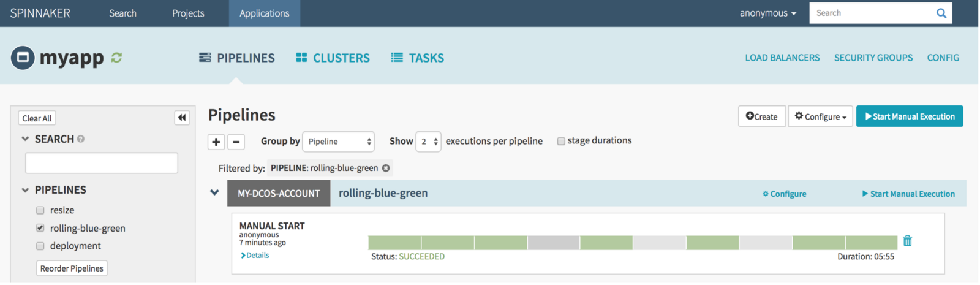Switch to the CLUSTERS tab
Viewport: 980px width, 285px height.
click(333, 58)
